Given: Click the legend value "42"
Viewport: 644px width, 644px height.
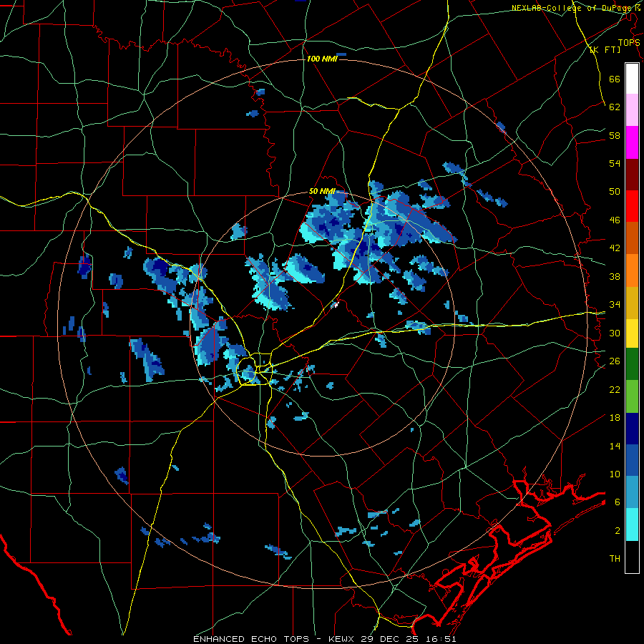Looking at the screenshot, I should point(615,248).
